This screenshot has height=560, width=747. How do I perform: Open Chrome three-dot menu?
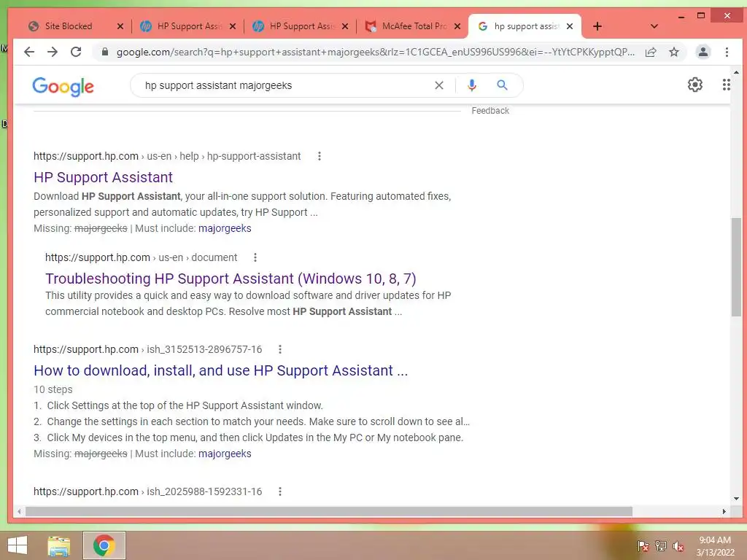(x=727, y=52)
